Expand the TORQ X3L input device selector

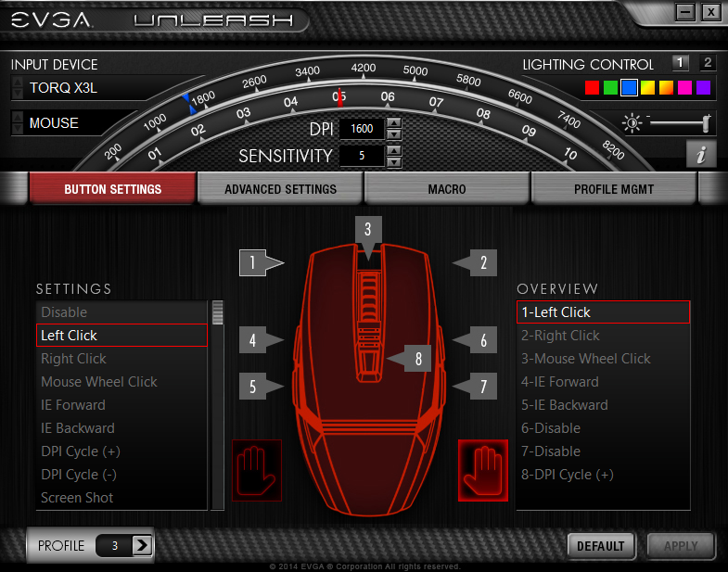pos(18,89)
